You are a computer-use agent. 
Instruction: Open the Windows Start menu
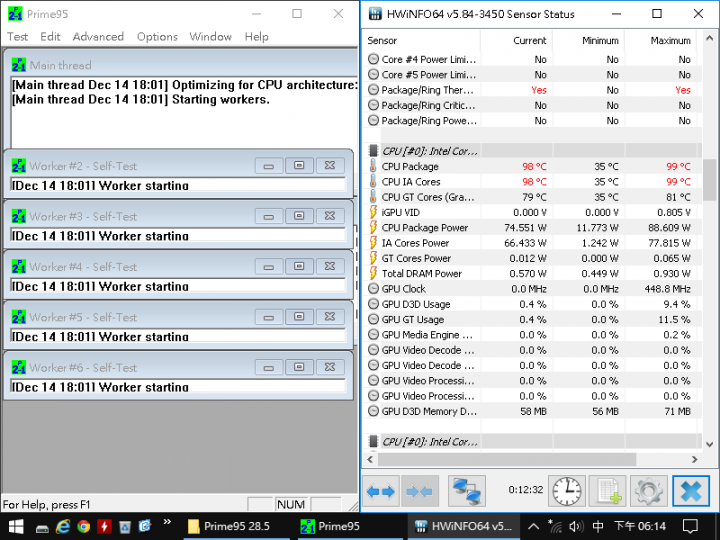16,526
